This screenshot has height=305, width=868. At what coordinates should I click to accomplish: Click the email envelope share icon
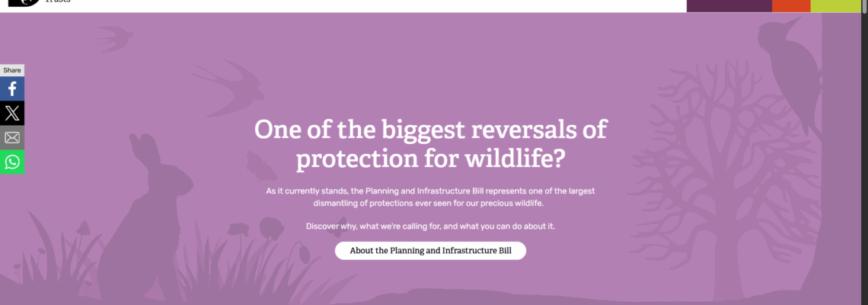coord(12,138)
